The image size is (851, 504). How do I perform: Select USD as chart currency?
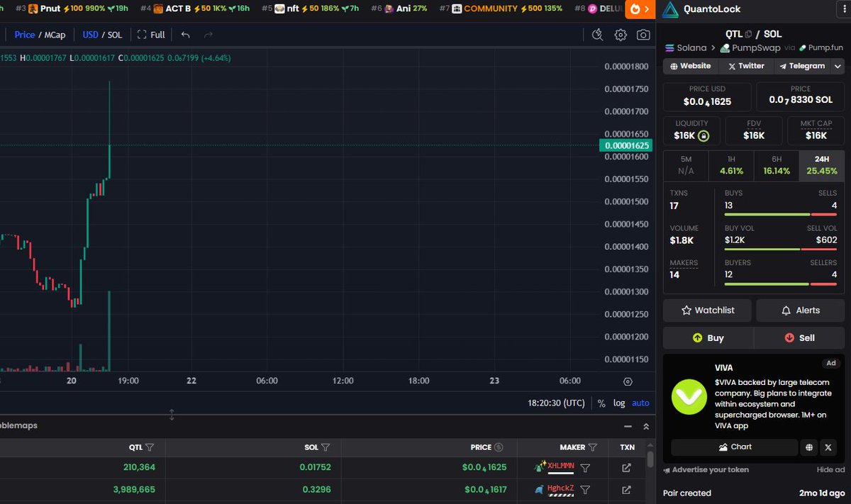(90, 35)
